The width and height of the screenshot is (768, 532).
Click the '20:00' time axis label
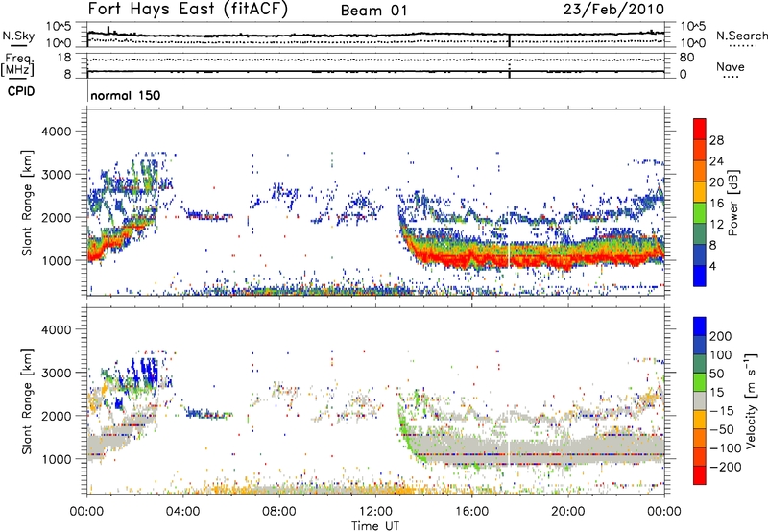pos(568,512)
